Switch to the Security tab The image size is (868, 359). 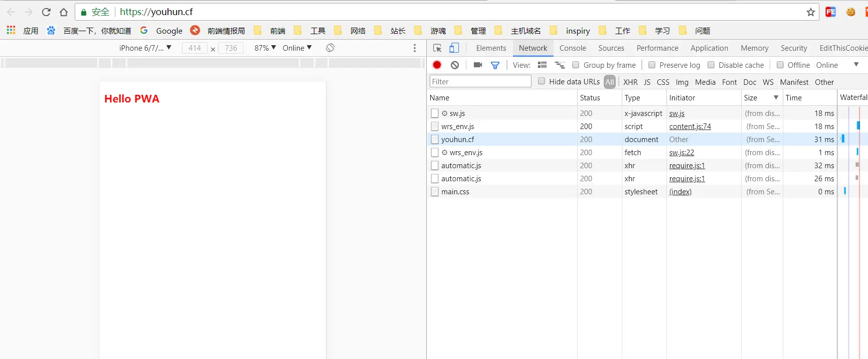tap(794, 48)
